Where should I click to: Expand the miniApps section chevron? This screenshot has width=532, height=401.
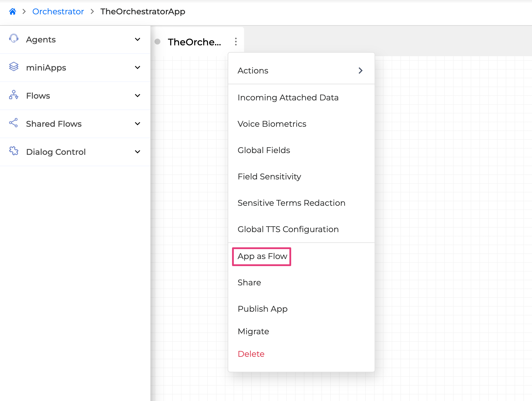[x=138, y=67]
